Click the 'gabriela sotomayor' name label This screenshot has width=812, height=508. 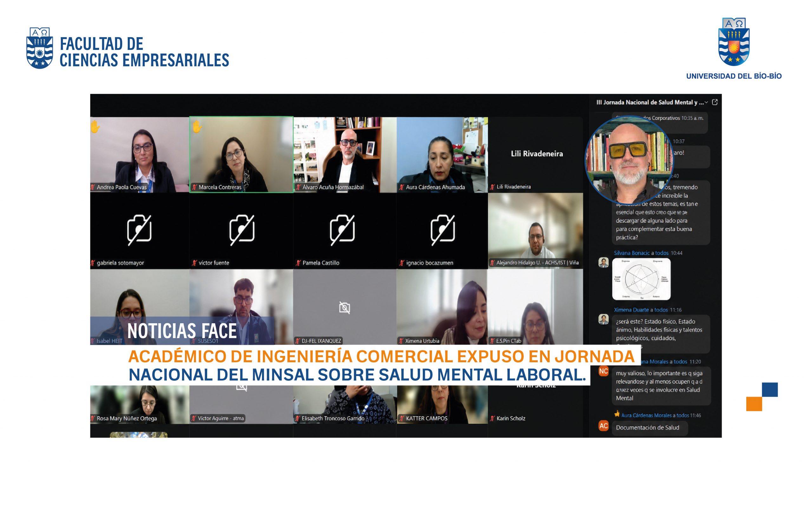tap(121, 263)
